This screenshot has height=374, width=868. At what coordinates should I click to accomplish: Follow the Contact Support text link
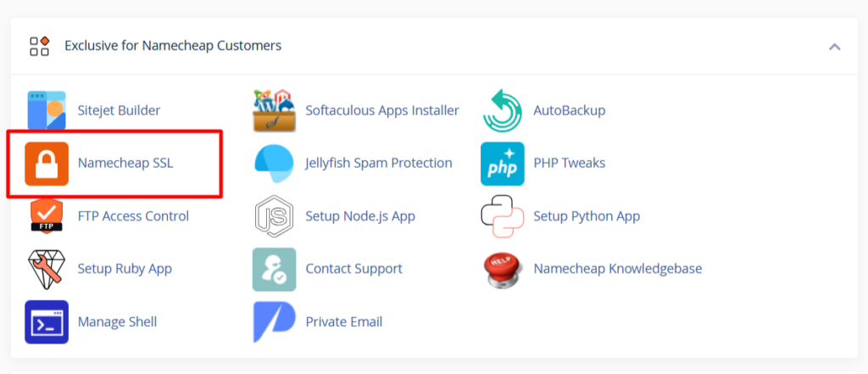coord(353,269)
